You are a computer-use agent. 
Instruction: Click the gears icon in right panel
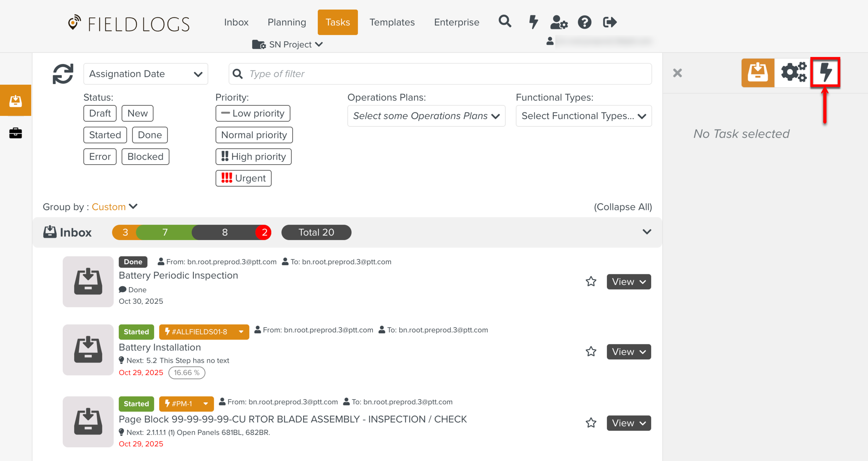point(793,73)
